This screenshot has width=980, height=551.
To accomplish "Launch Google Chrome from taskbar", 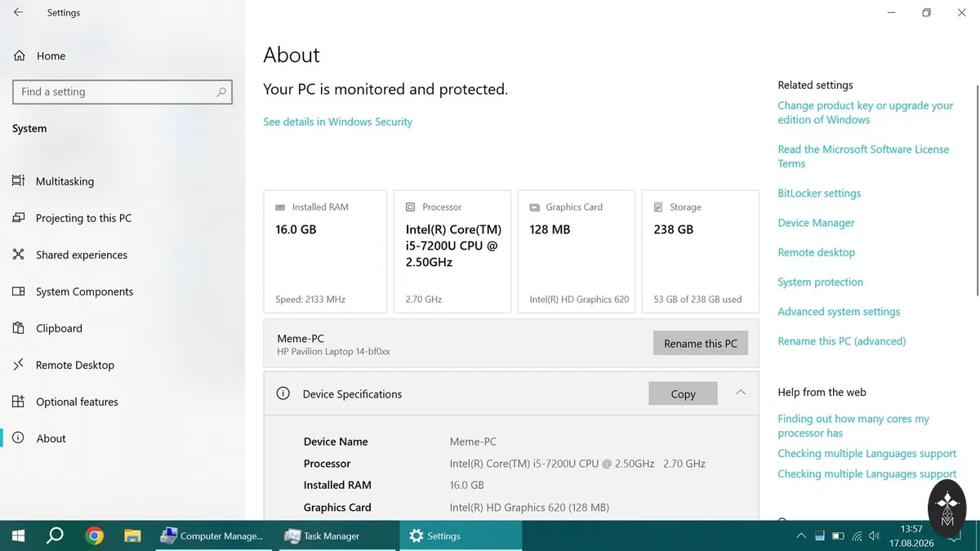I will tap(95, 536).
